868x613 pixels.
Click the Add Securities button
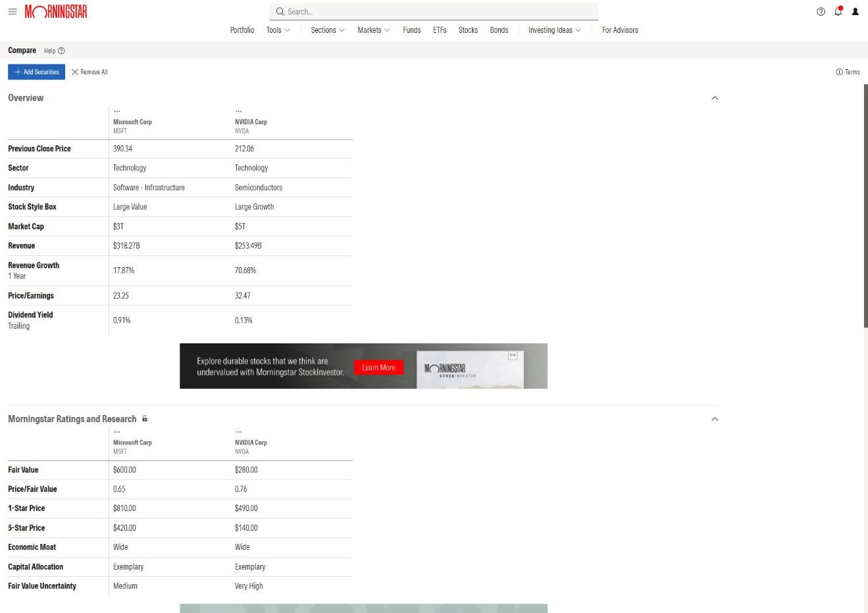(36, 72)
